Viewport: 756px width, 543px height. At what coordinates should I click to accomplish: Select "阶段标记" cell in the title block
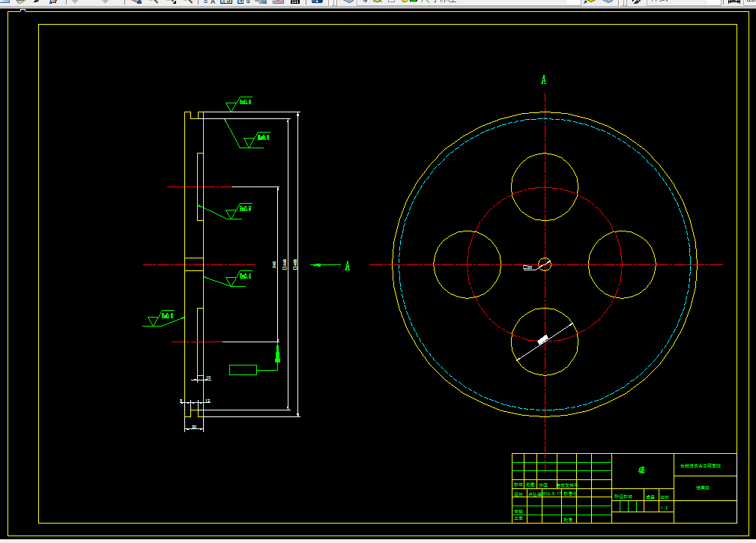pyautogui.click(x=623, y=497)
